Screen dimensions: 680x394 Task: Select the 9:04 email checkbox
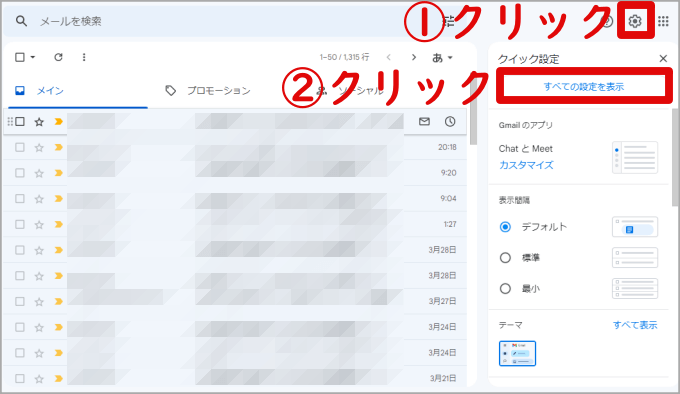pos(20,199)
